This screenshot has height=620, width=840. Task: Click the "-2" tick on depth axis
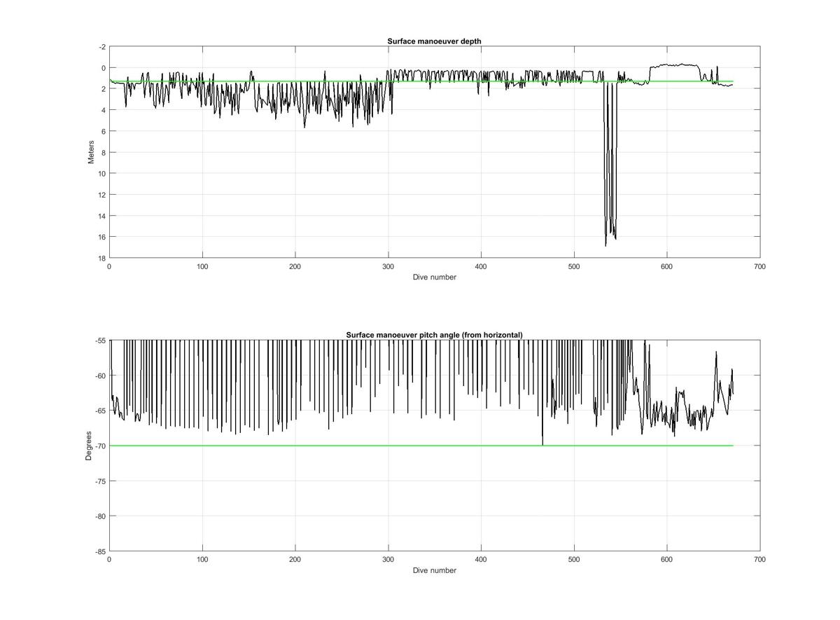click(102, 47)
